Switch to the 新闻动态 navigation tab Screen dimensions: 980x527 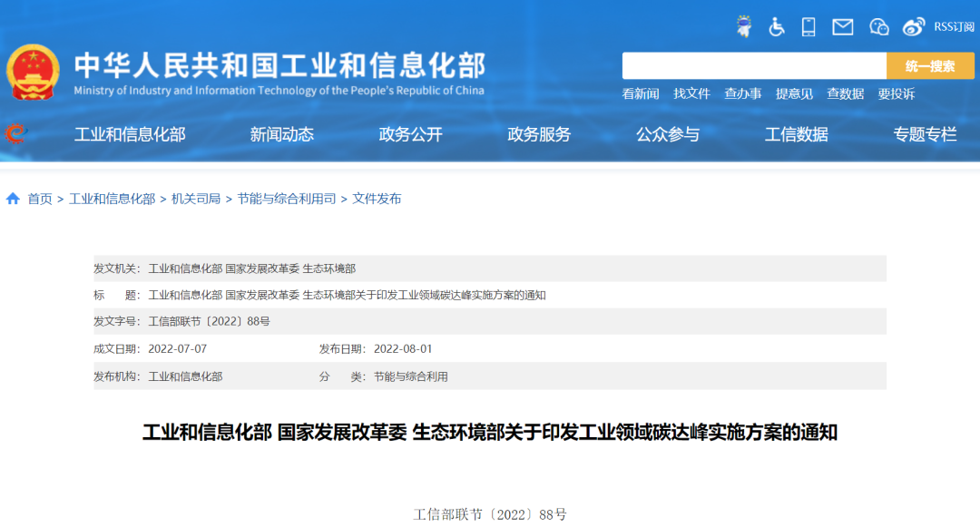(x=281, y=133)
